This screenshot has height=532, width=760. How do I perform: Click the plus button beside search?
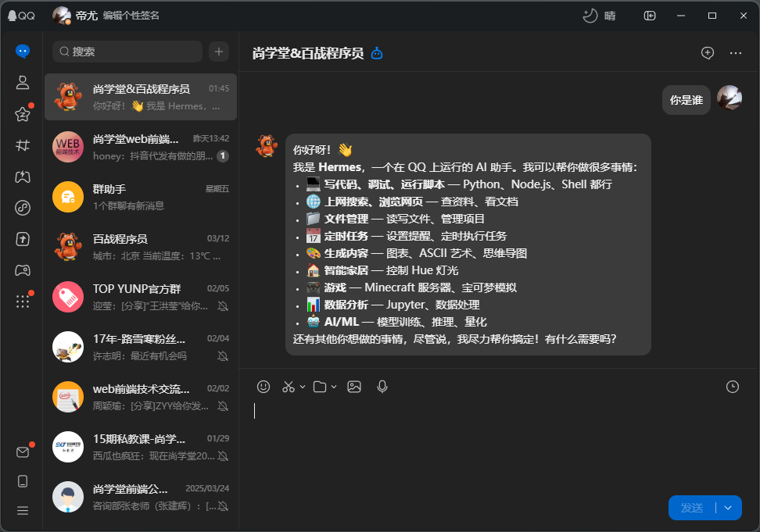coord(219,52)
